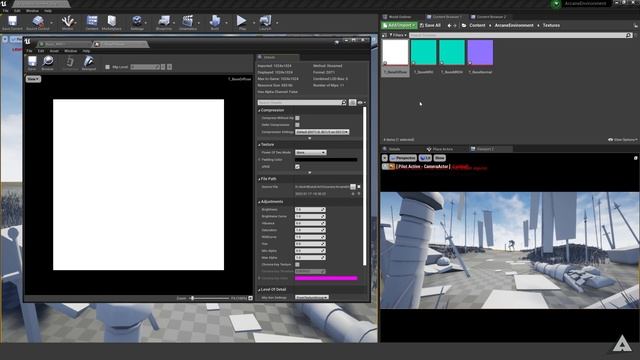Image resolution: width=640 pixels, height=360 pixels.
Task: Toggle the sRGB checkbox
Action: (x=297, y=167)
